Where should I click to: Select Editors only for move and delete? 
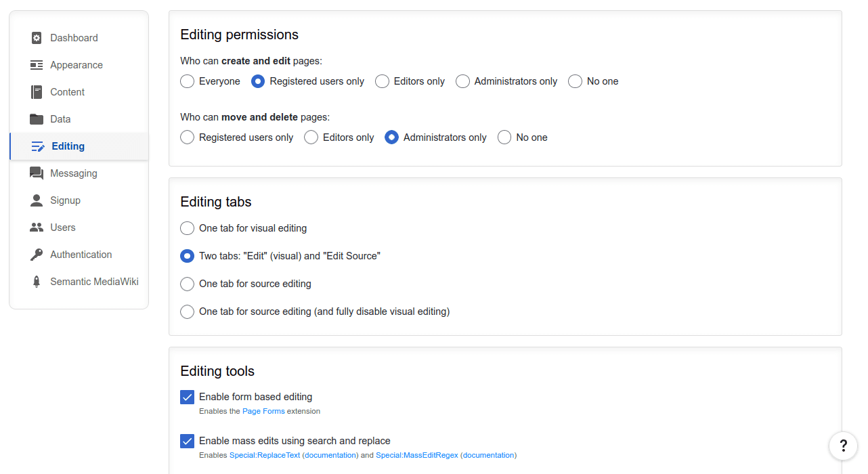pyautogui.click(x=311, y=137)
